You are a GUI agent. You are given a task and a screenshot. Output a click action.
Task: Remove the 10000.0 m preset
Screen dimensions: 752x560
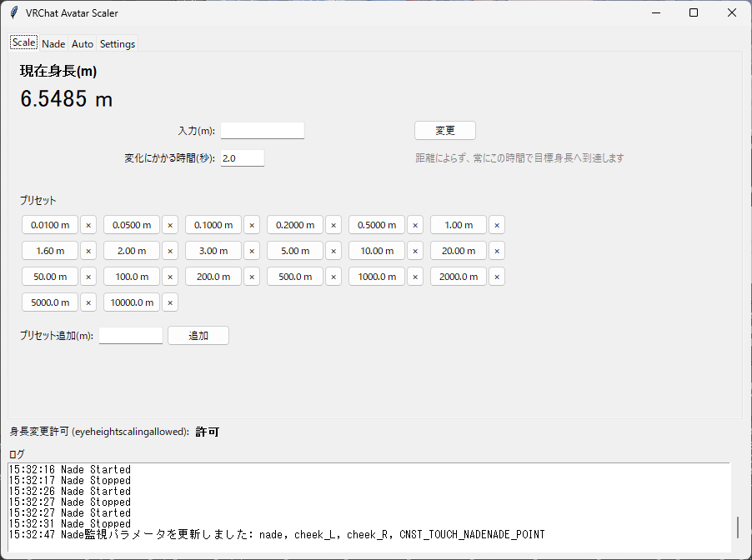(170, 302)
